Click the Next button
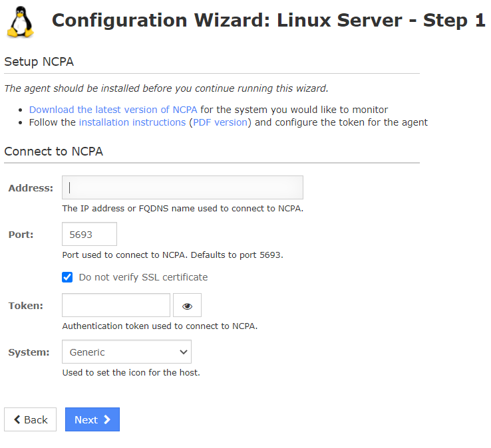491x448 pixels. click(x=92, y=419)
